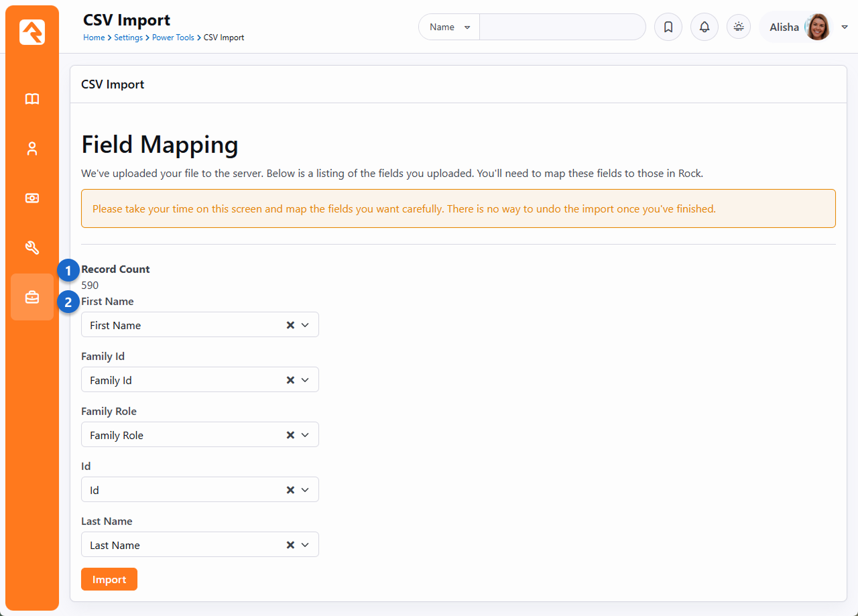
Task: Open the book icon in sidebar
Action: (32, 99)
